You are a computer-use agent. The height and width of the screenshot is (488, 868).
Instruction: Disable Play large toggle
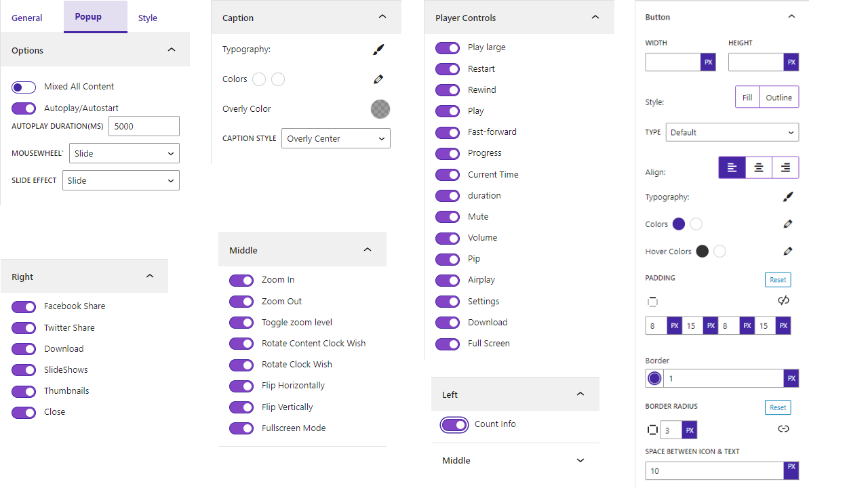tap(448, 48)
